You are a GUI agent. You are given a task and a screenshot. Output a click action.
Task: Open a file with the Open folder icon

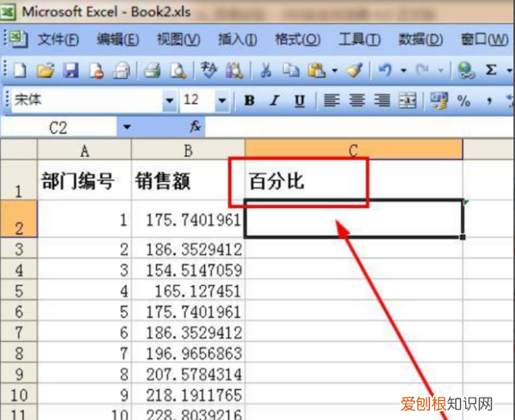(45, 70)
